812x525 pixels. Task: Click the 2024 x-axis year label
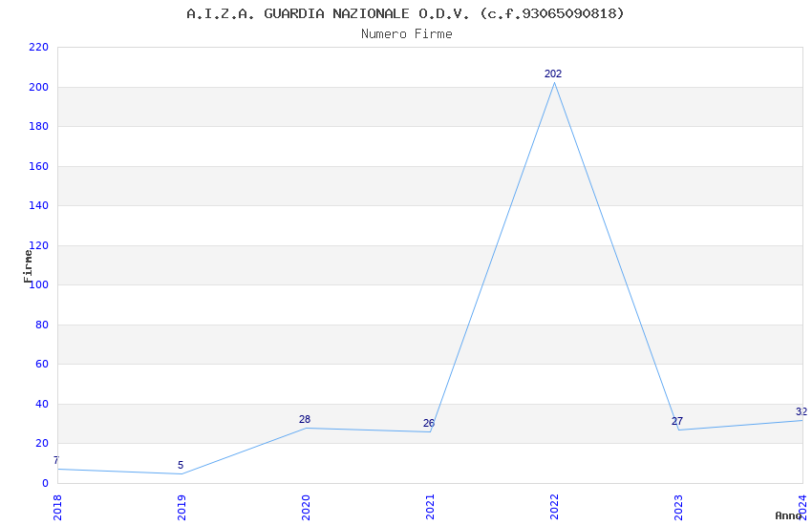(x=802, y=508)
